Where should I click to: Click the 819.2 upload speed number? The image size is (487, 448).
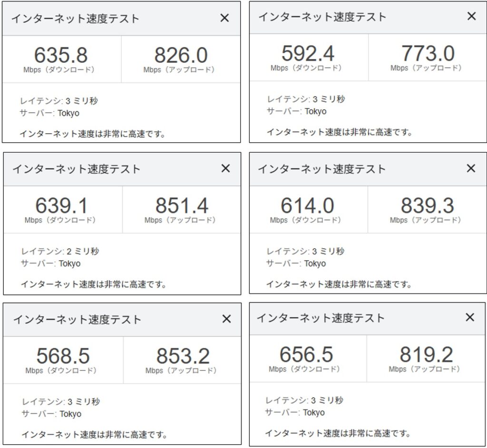point(426,355)
